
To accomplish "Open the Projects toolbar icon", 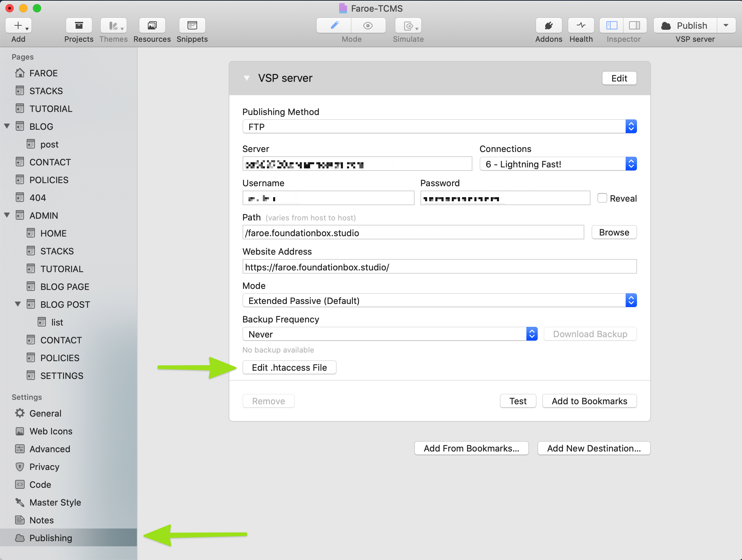I will (x=79, y=26).
